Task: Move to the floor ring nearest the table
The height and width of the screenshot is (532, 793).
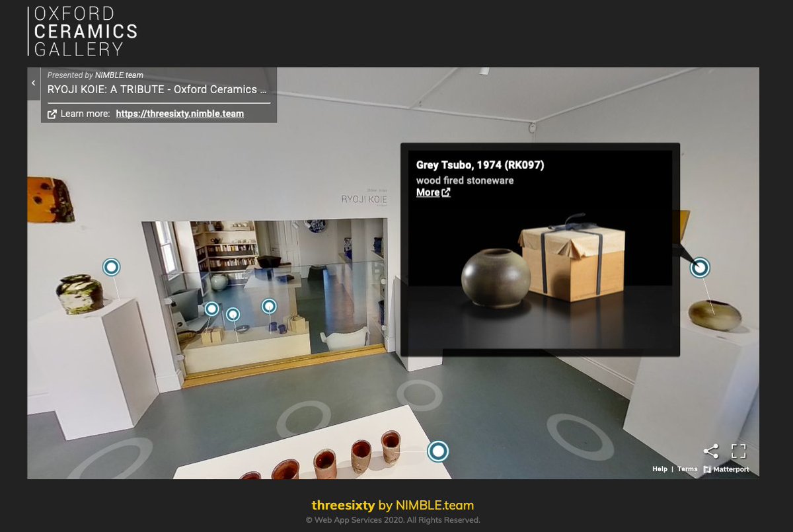Action: click(420, 394)
